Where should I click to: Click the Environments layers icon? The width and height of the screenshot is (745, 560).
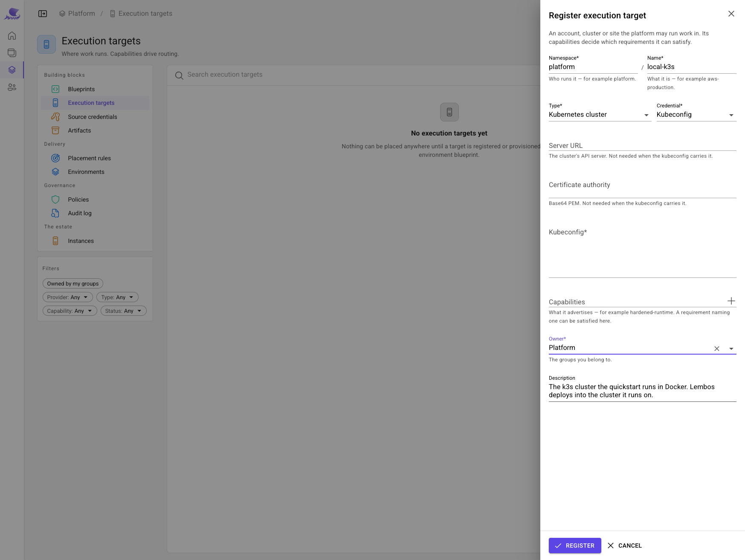55,172
